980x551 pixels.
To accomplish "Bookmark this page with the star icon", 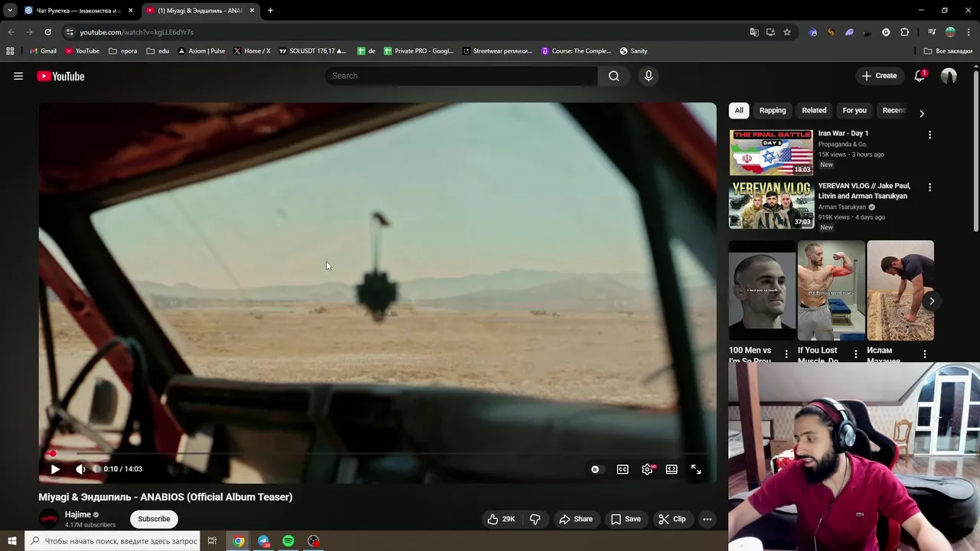I will (786, 32).
